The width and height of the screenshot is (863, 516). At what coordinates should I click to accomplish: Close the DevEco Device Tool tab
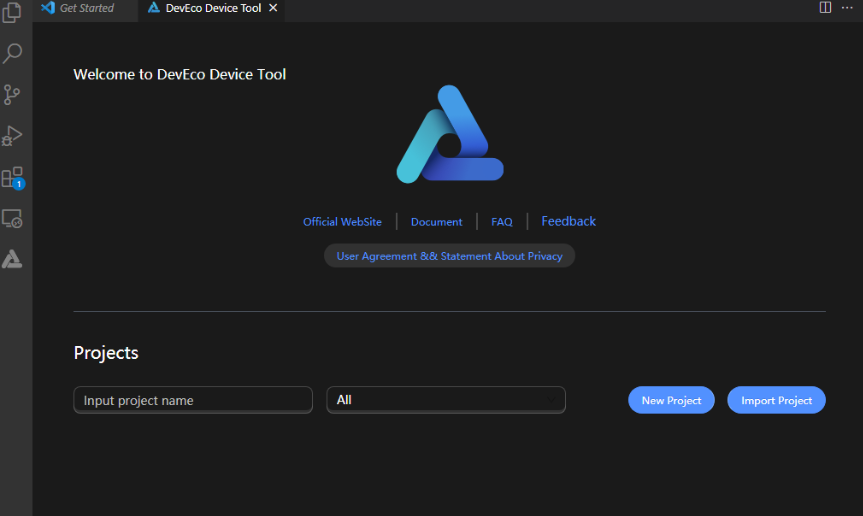(273, 8)
